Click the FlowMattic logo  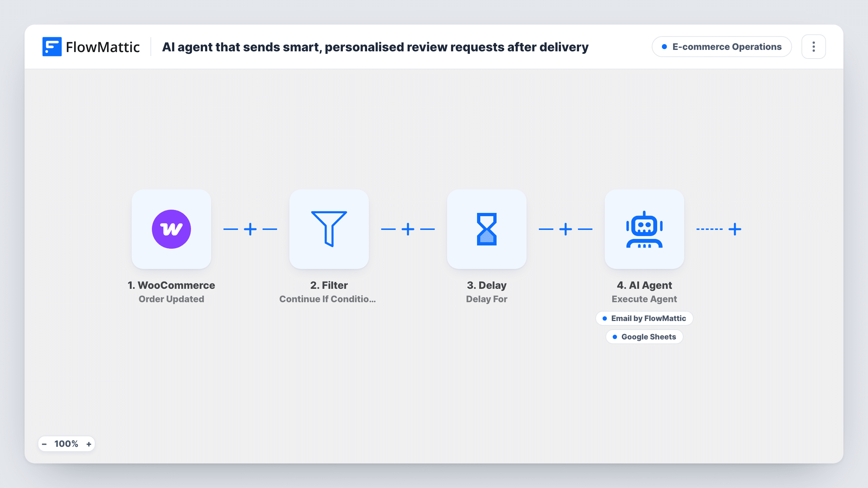click(x=91, y=47)
